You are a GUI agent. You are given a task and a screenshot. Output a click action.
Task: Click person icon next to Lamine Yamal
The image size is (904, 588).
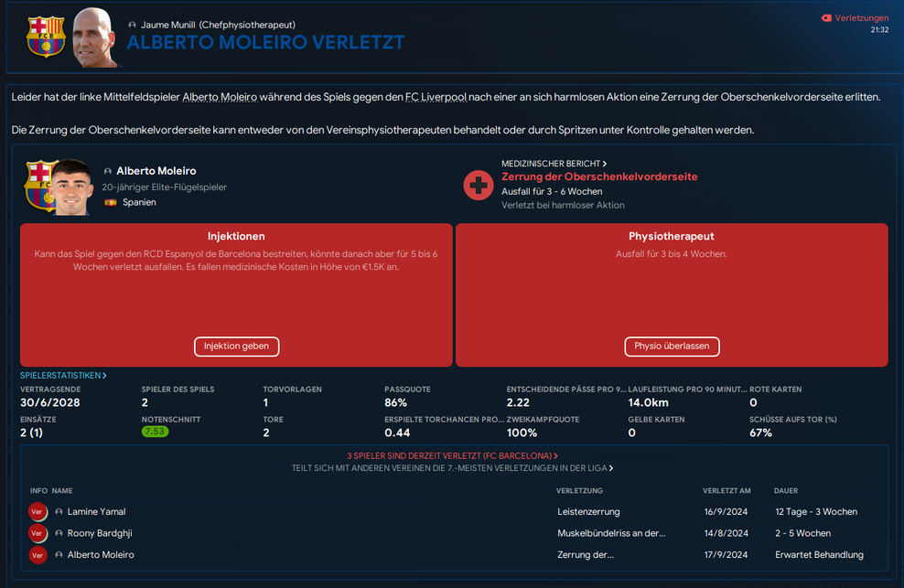[x=59, y=512]
